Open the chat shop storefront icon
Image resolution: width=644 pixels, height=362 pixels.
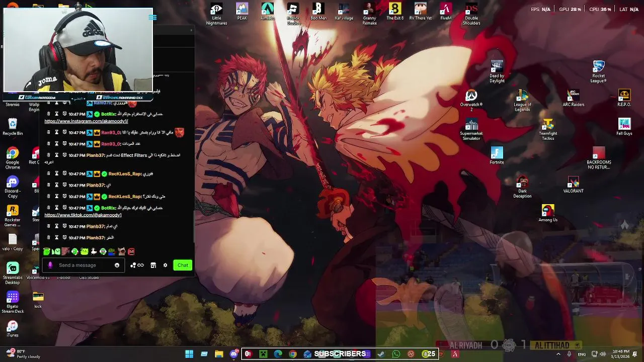click(153, 265)
